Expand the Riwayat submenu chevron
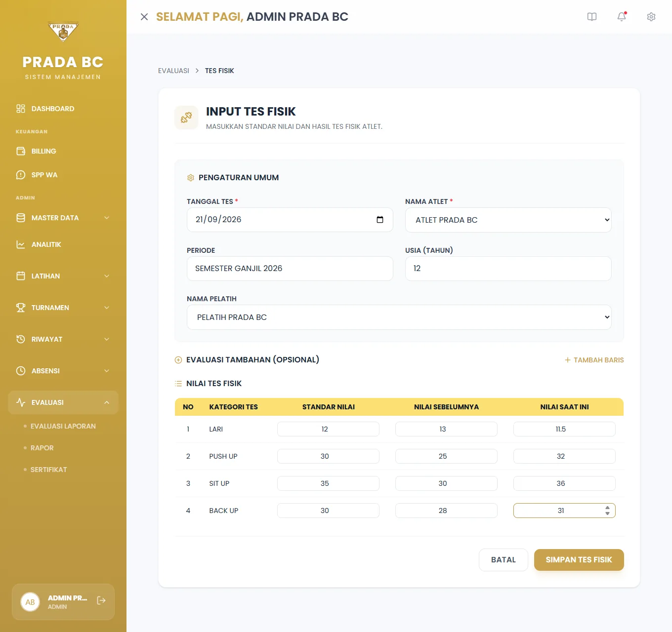This screenshot has height=632, width=672. (107, 339)
